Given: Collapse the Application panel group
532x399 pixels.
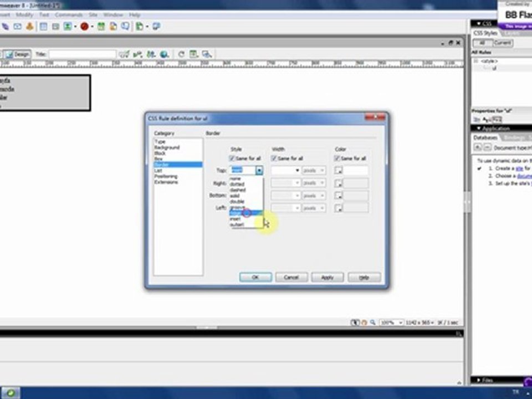Looking at the screenshot, I should [479, 129].
